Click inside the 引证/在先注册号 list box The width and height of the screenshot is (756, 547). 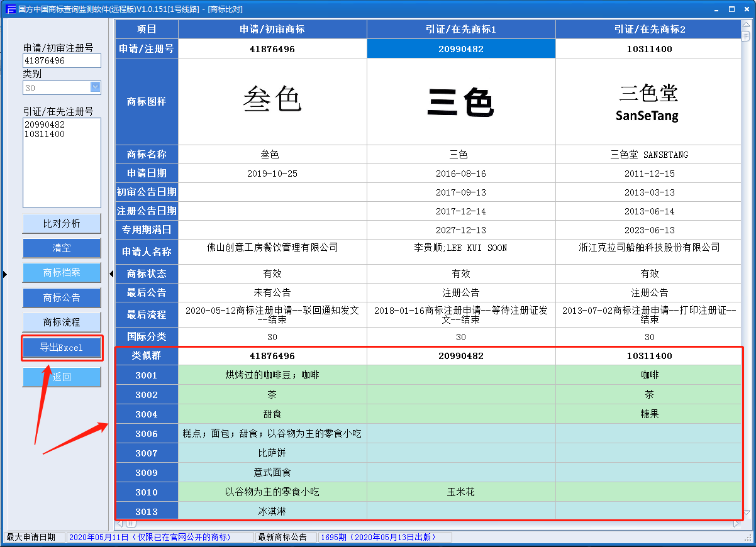point(62,163)
